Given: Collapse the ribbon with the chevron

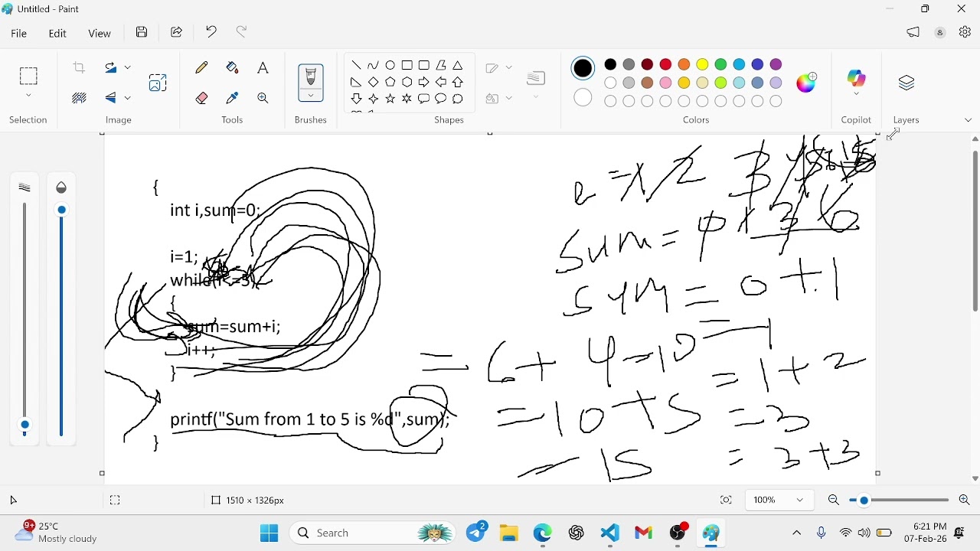Looking at the screenshot, I should 969,121.
